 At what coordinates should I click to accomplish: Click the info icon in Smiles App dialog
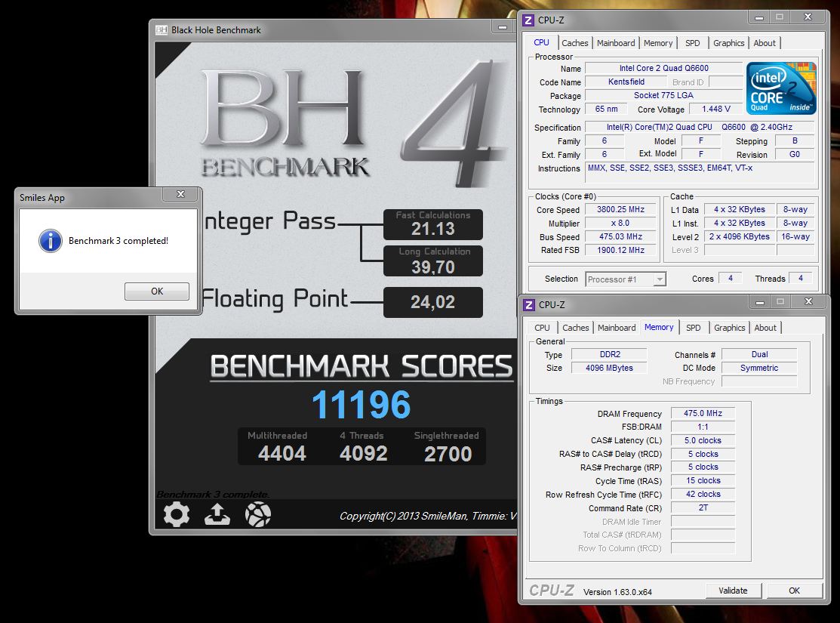[x=51, y=241]
